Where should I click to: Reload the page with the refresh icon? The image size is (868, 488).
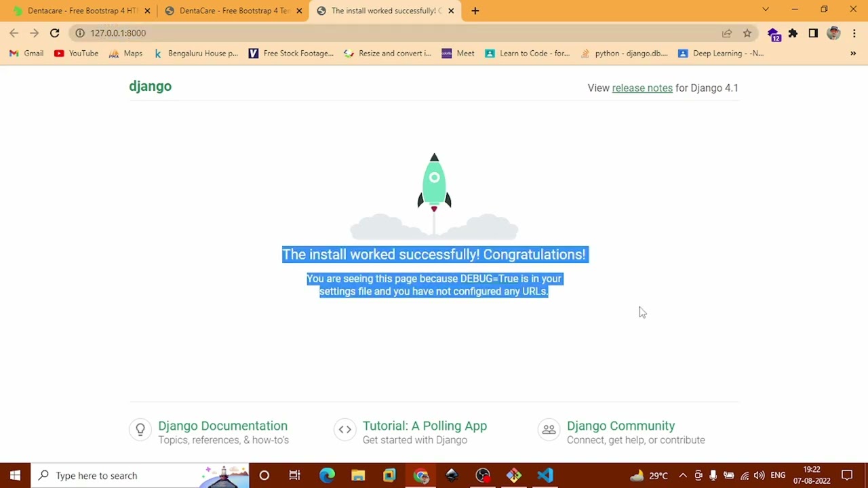point(54,33)
